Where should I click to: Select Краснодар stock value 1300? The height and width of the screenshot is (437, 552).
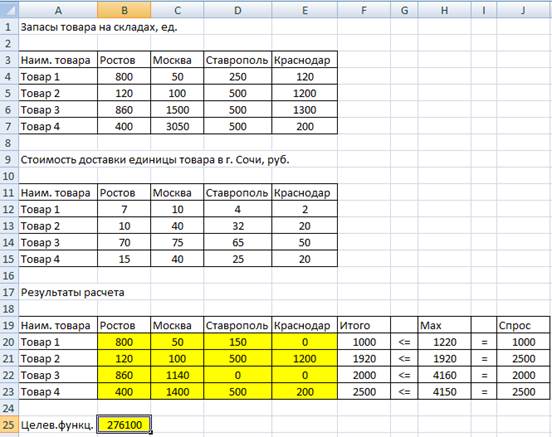[305, 110]
